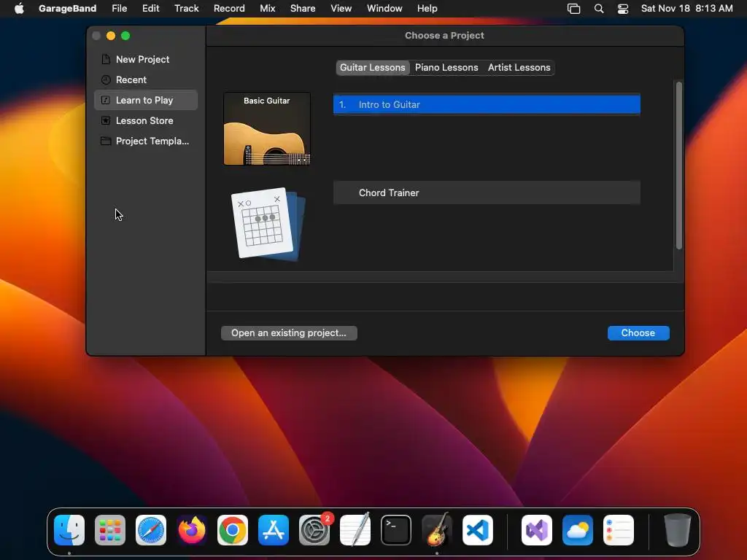Click the Spotlight search icon in menu bar

click(599, 9)
